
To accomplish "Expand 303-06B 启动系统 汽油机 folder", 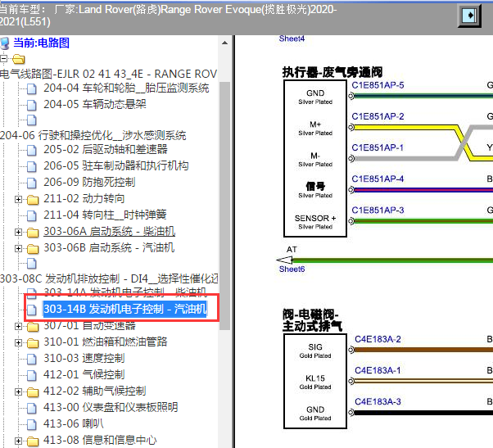I will [x=18, y=248].
